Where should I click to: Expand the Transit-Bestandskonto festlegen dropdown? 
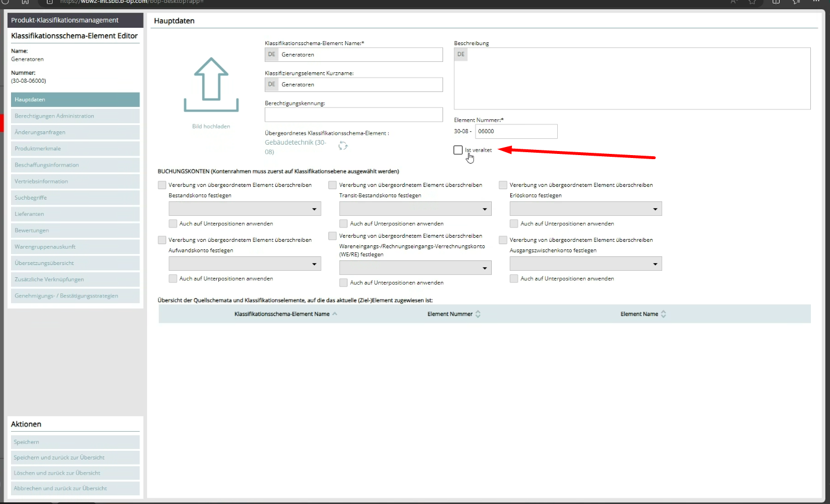(x=415, y=209)
